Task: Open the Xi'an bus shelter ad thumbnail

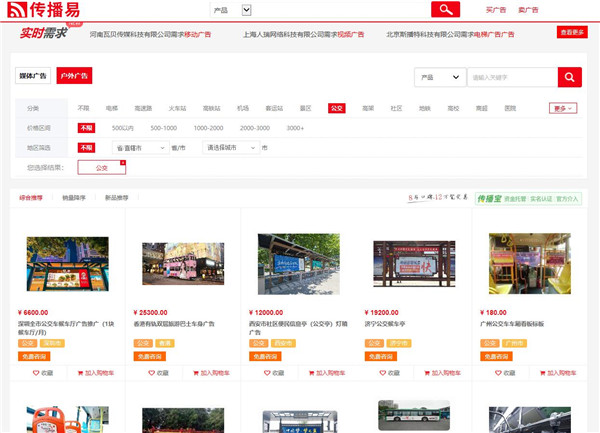Action: [x=291, y=265]
